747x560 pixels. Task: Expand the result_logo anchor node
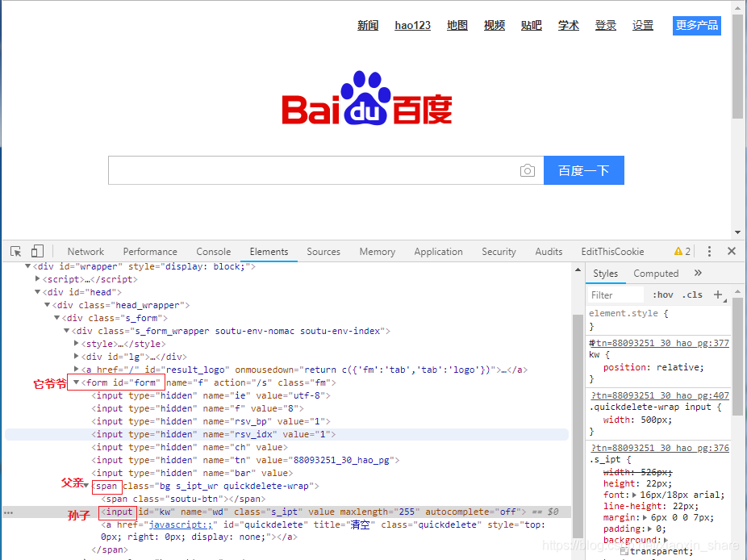click(76, 370)
